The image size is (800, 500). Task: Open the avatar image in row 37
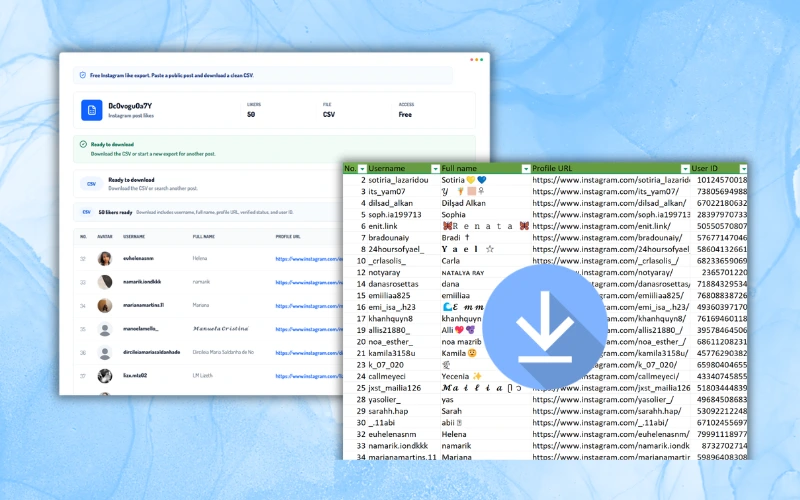tap(105, 376)
